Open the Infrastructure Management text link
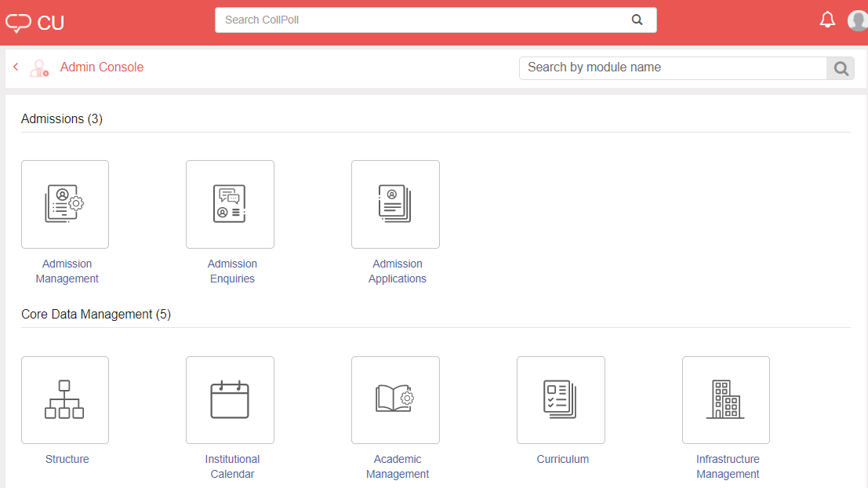Image resolution: width=868 pixels, height=488 pixels. tap(728, 466)
